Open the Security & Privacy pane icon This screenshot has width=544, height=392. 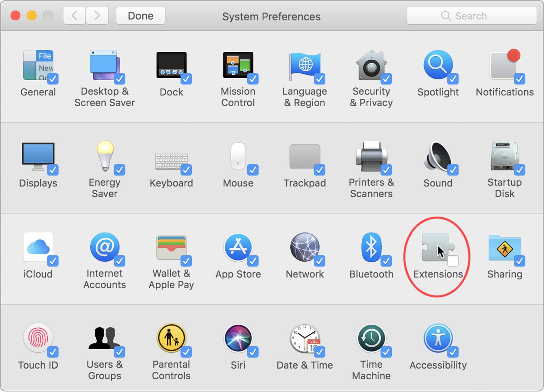(x=371, y=66)
